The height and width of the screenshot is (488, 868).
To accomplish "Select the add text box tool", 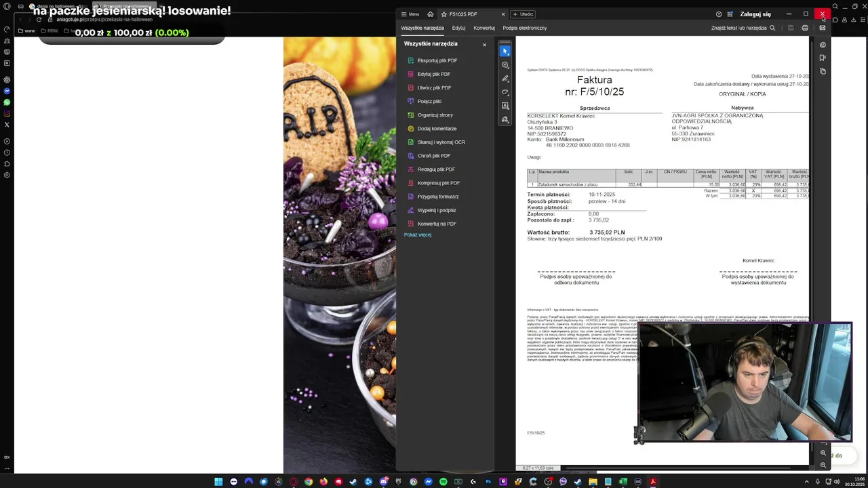I will pos(505,106).
